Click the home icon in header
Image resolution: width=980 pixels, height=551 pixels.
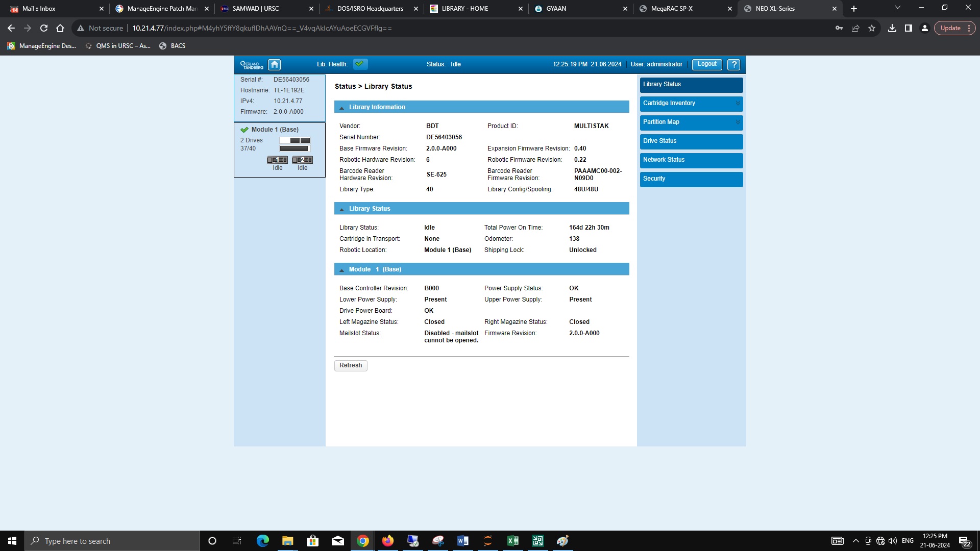point(275,64)
